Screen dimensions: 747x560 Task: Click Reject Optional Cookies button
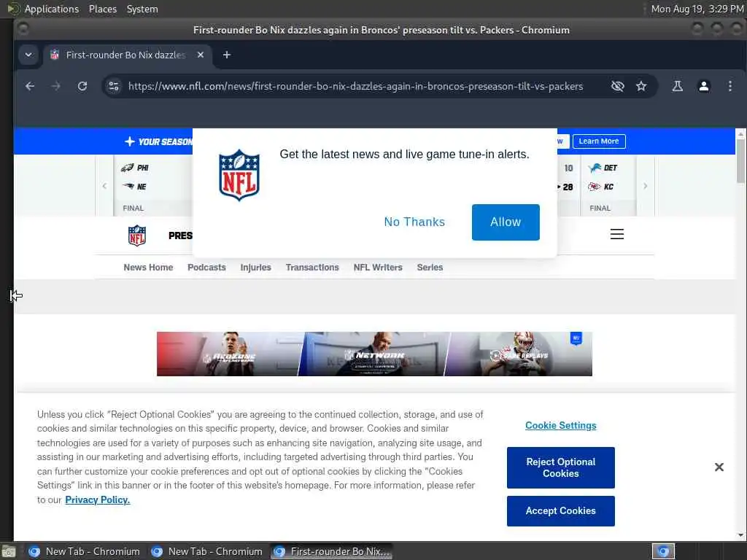(x=561, y=467)
